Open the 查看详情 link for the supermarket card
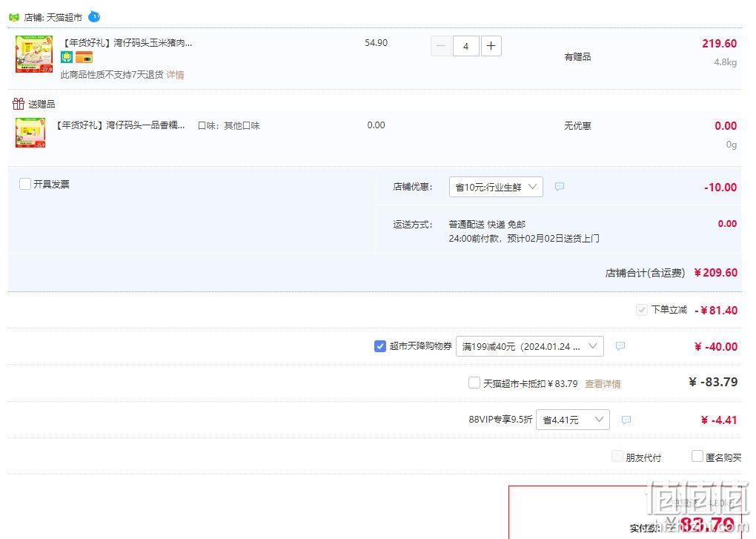This screenshot has height=539, width=756. 603,384
